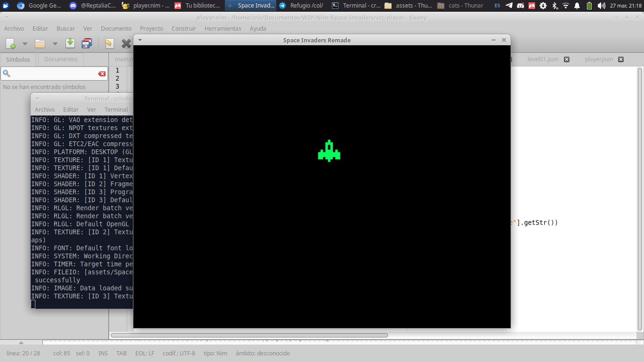644x362 pixels.
Task: Click the ES keyboard layout indicator
Action: (497, 6)
